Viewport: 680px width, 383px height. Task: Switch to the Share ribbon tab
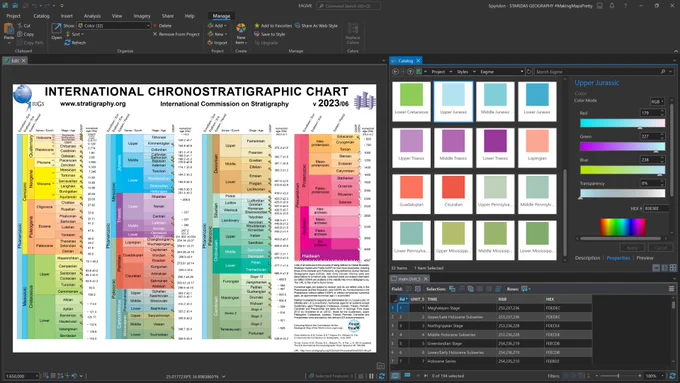point(167,16)
